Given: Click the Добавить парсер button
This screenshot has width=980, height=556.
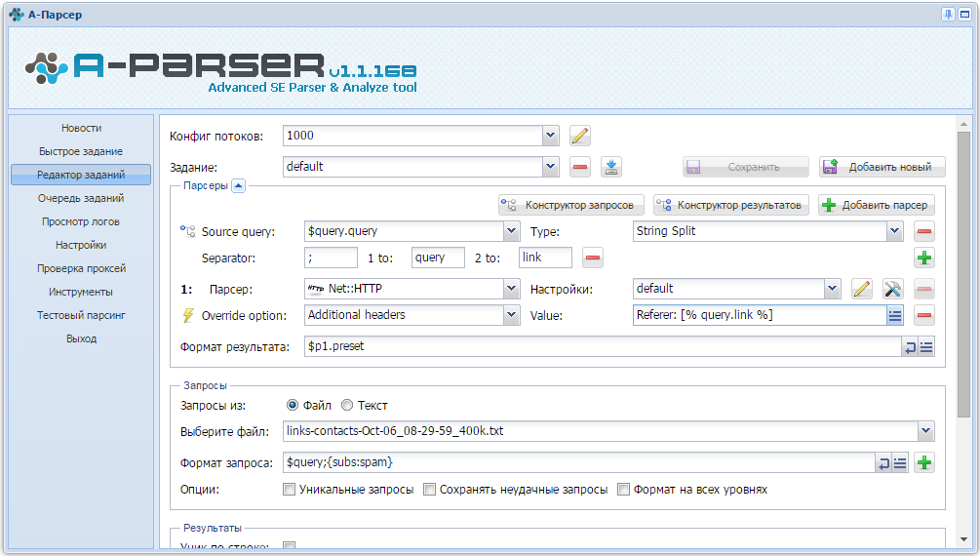Looking at the screenshot, I should tap(877, 205).
